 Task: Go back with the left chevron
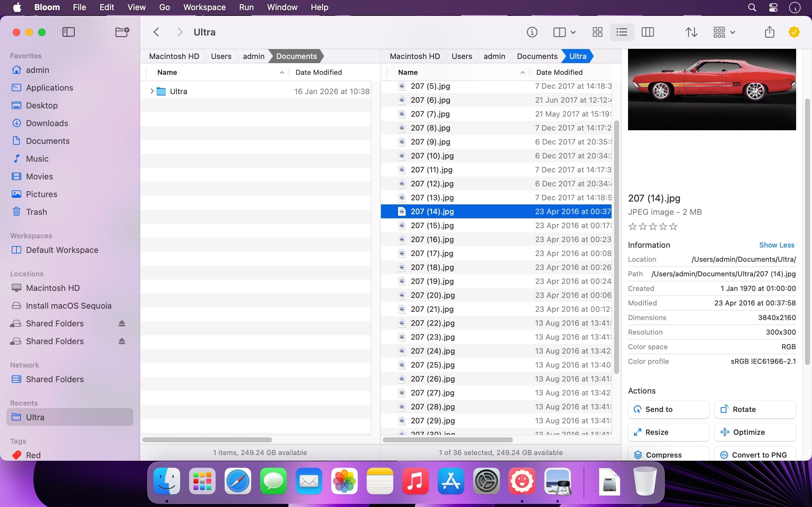[156, 32]
